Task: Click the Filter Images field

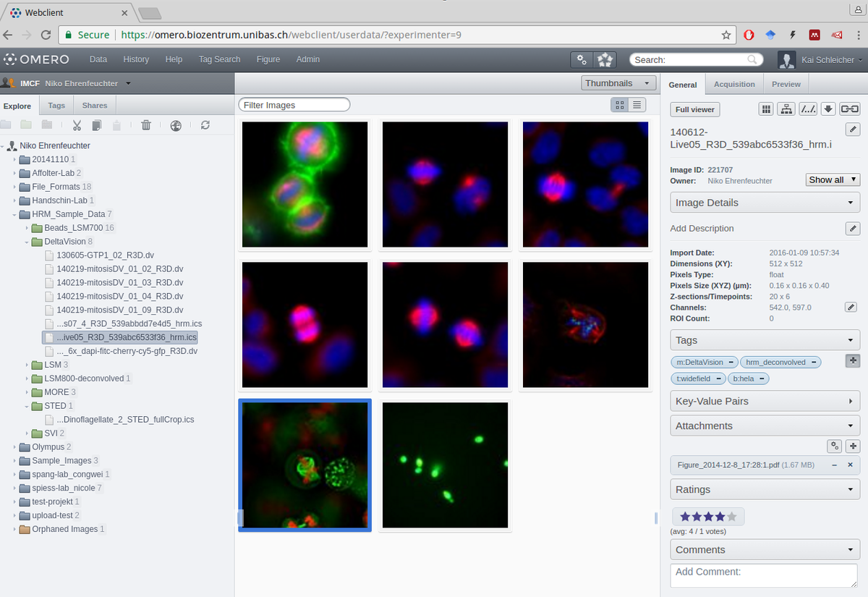Action: pyautogui.click(x=294, y=105)
